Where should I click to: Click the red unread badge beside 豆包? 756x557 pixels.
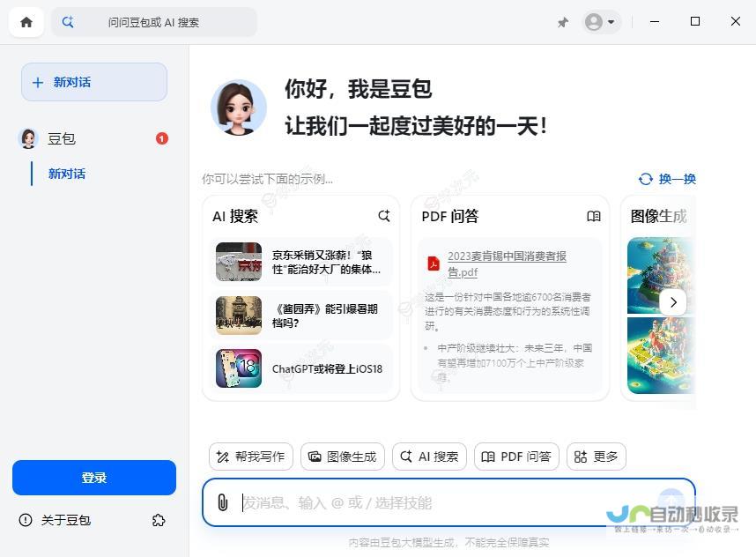[x=162, y=139]
